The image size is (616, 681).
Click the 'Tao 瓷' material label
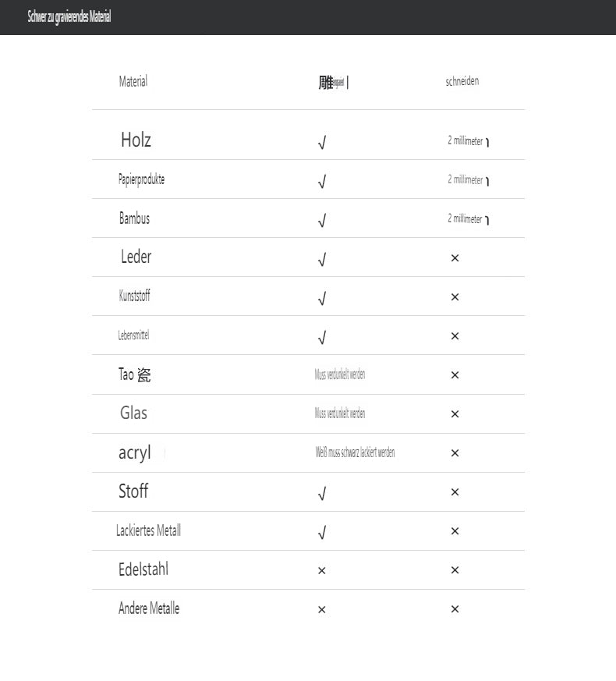[134, 374]
